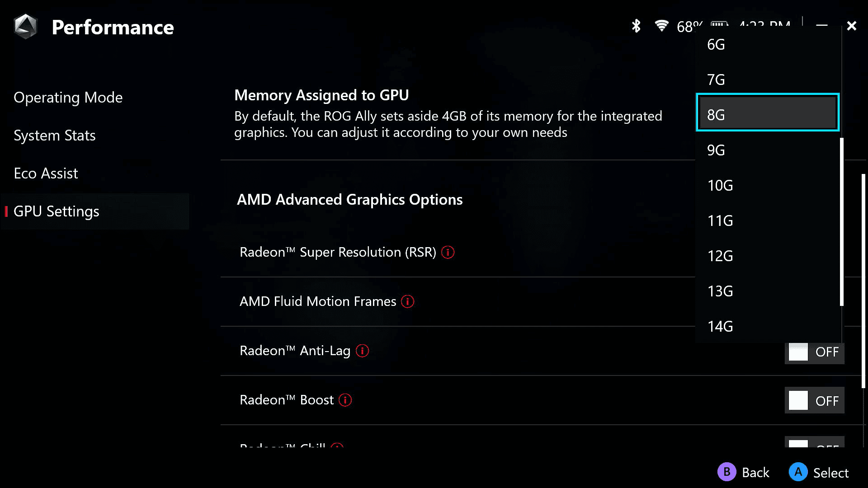
Task: Toggle Radeon Anti-Lag switch
Action: [814, 352]
